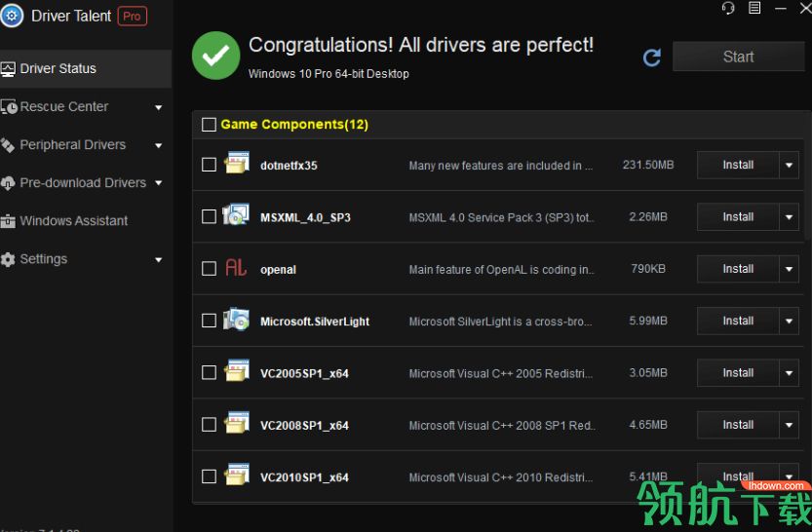Click the Game Components(12) heading
Screen dimensions: 812x532
pos(294,125)
